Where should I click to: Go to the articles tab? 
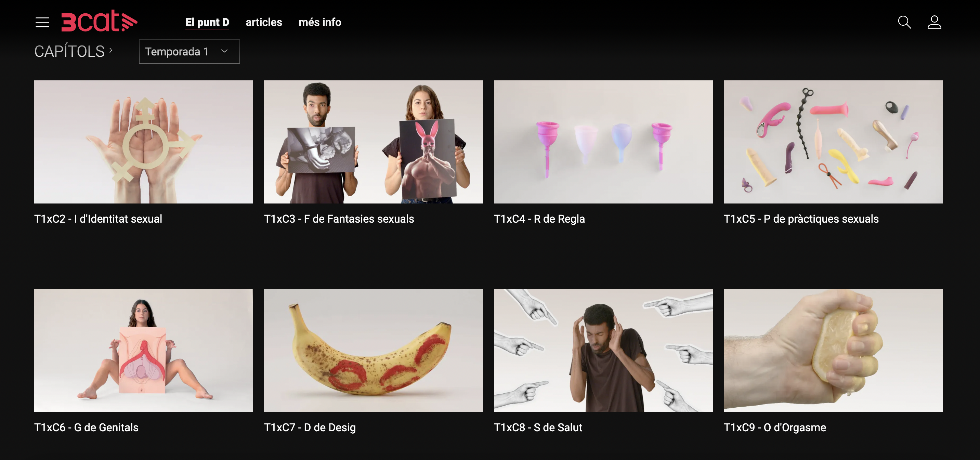264,23
